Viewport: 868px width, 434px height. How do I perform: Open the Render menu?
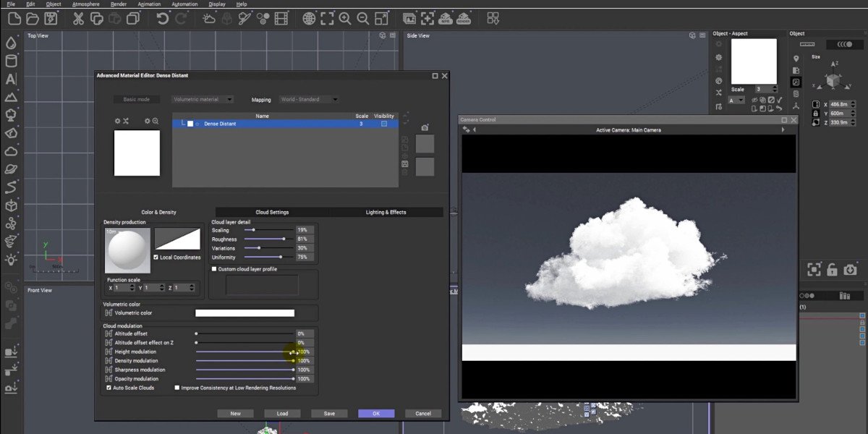(119, 4)
